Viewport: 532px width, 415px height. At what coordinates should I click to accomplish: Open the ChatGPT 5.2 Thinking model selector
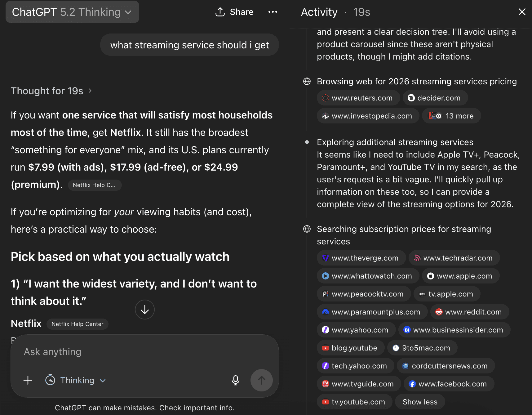(x=72, y=12)
